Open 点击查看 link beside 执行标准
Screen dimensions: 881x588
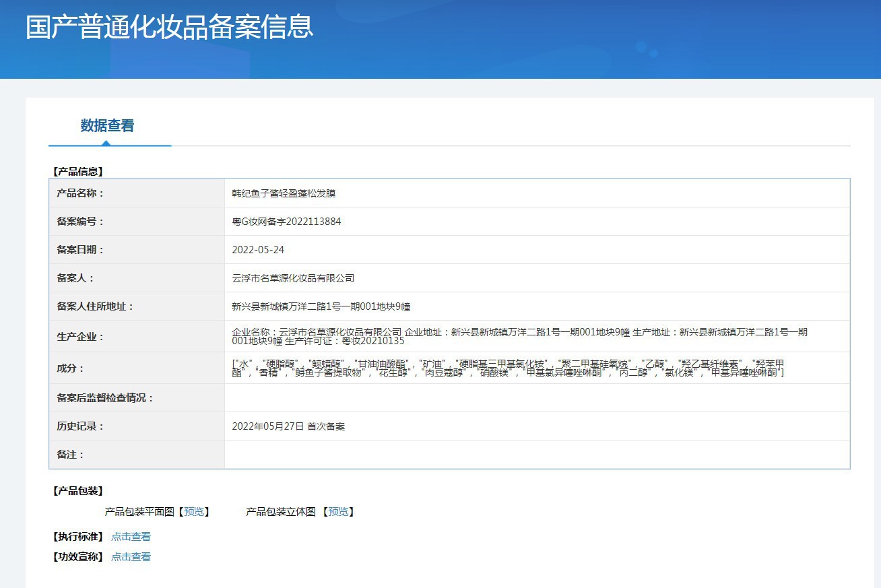pyautogui.click(x=131, y=537)
